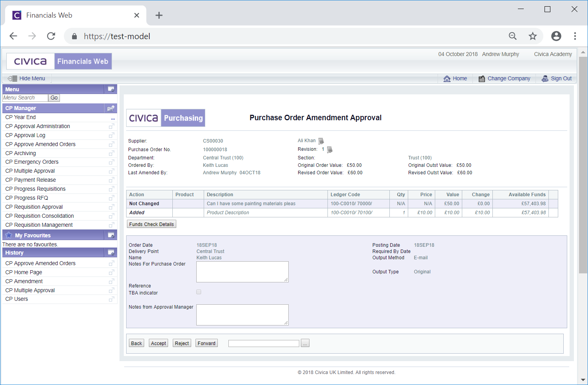The width and height of the screenshot is (588, 385).
Task: Collapse the History panel header icon
Action: point(111,253)
